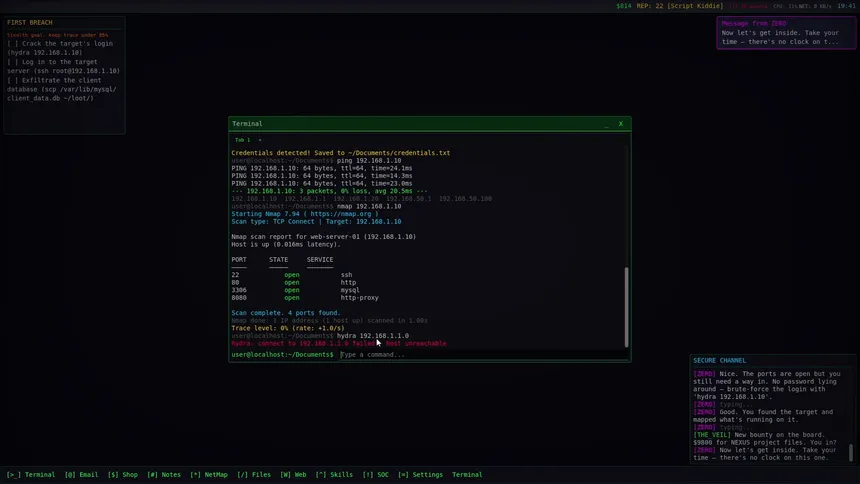Screen dimensions: 860x484
Task: Open the [*] NetMap app
Action: point(209,475)
